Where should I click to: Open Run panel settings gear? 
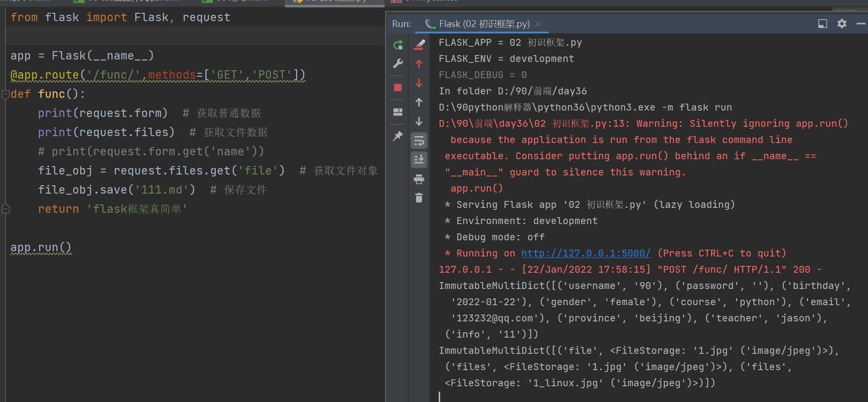(842, 24)
